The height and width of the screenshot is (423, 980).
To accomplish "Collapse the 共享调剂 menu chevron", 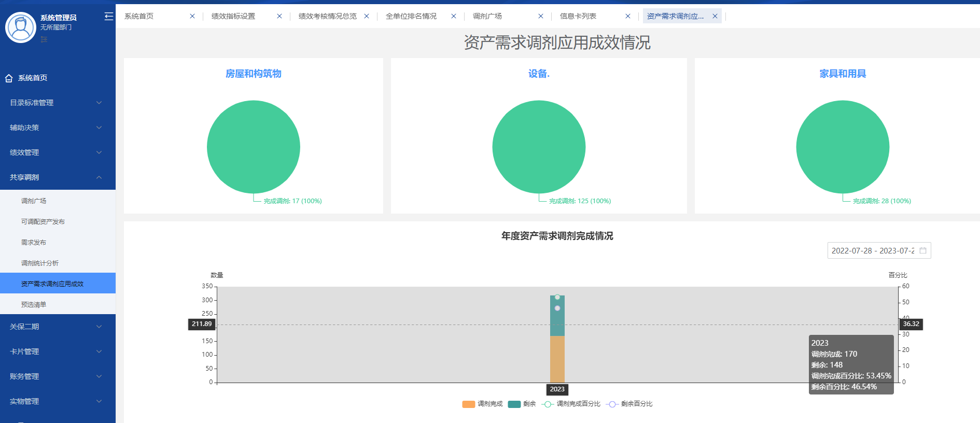I will pyautogui.click(x=99, y=177).
